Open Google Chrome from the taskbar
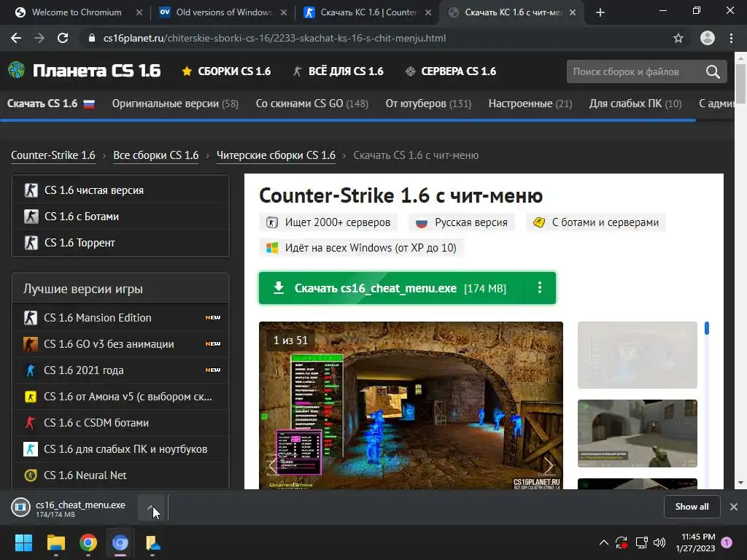This screenshot has width=747, height=560. [88, 542]
